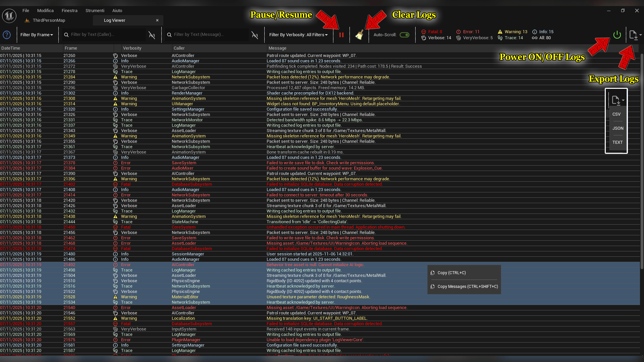Toggle case-sensitivity icon for Message filter
This screenshot has height=362, width=644.
pyautogui.click(x=255, y=35)
